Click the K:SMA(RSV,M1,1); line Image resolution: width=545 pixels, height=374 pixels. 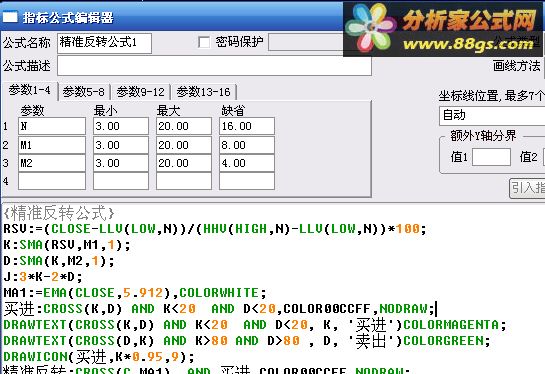tap(67, 245)
